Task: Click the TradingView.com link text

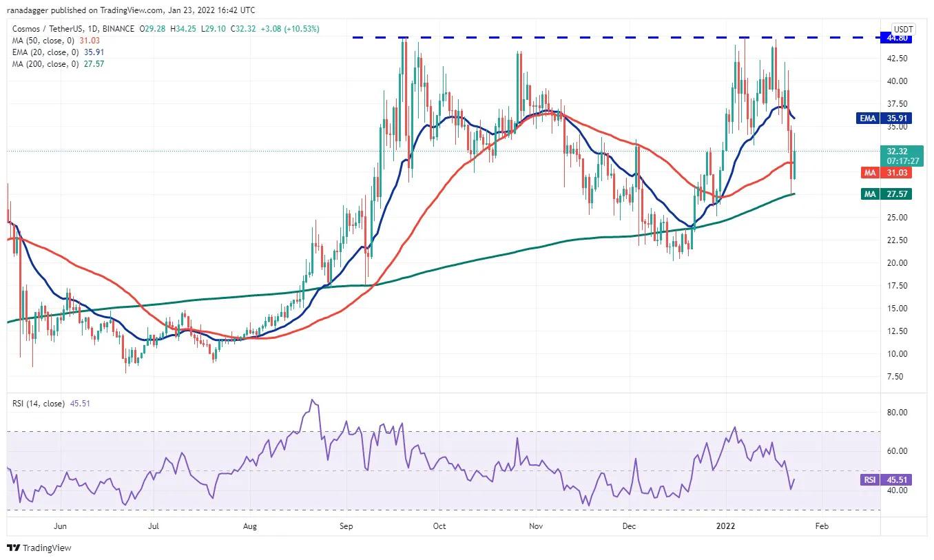Action: point(132,10)
